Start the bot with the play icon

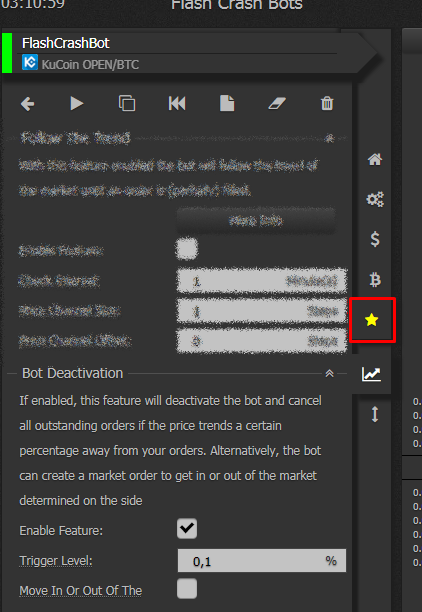pyautogui.click(x=77, y=104)
